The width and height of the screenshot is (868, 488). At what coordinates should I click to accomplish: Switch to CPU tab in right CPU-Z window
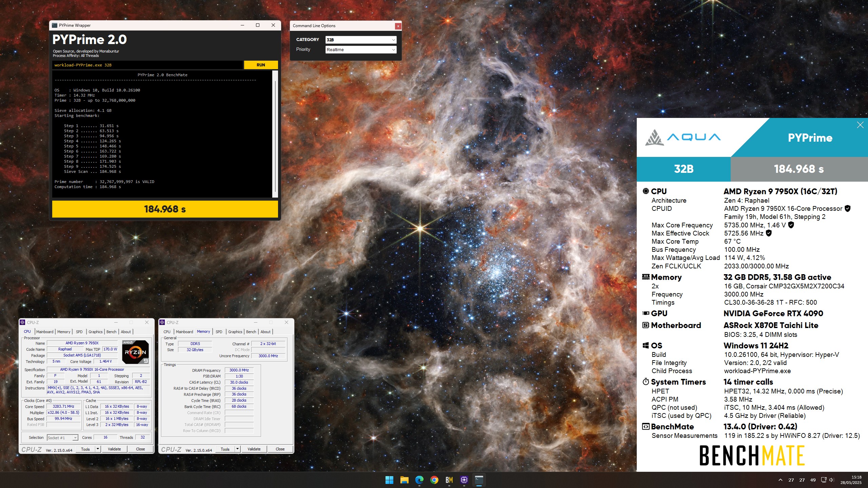coord(167,332)
